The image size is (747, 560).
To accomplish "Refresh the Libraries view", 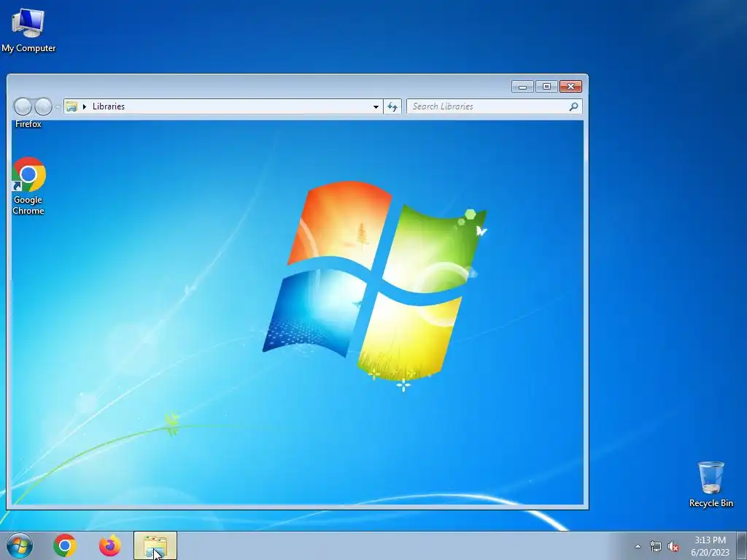I will 392,106.
